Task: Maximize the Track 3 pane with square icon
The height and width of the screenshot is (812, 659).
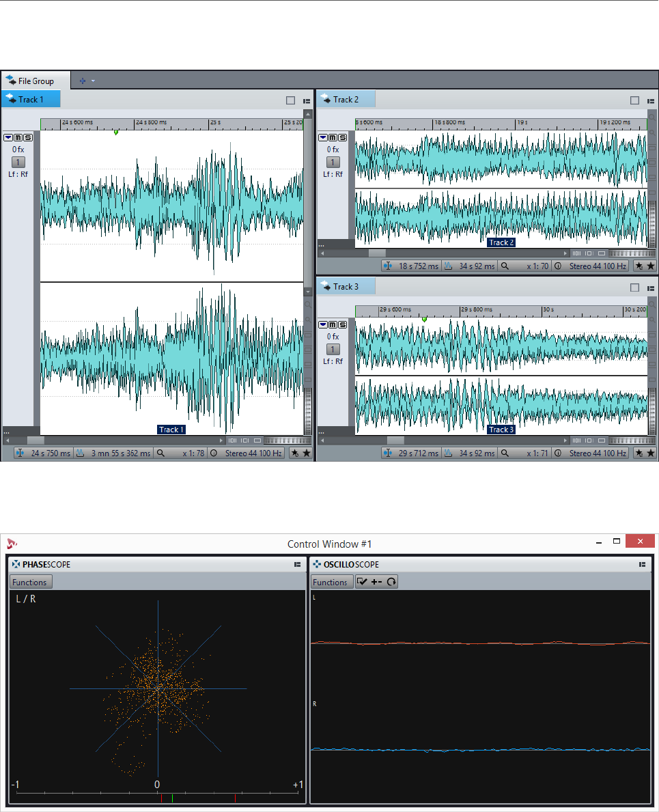Action: [634, 288]
